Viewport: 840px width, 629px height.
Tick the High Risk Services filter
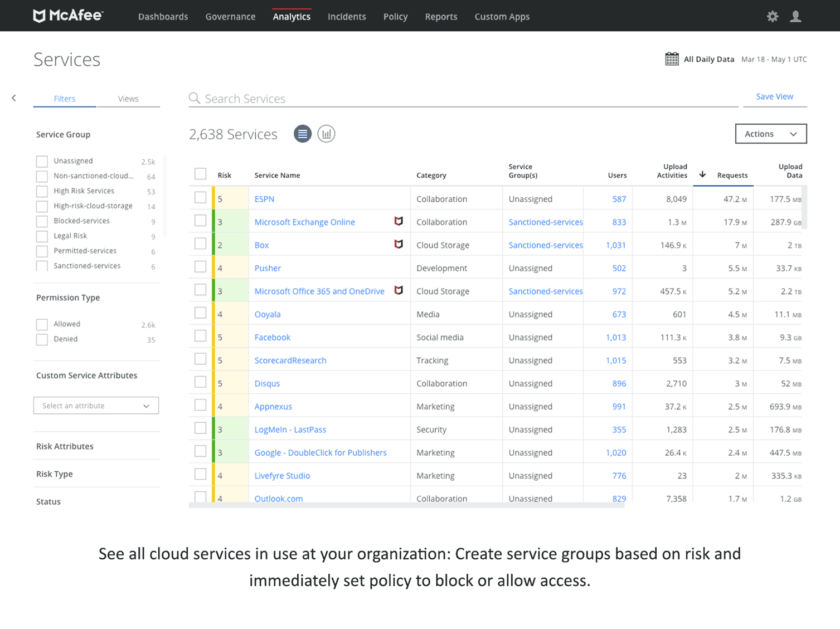pyautogui.click(x=42, y=192)
